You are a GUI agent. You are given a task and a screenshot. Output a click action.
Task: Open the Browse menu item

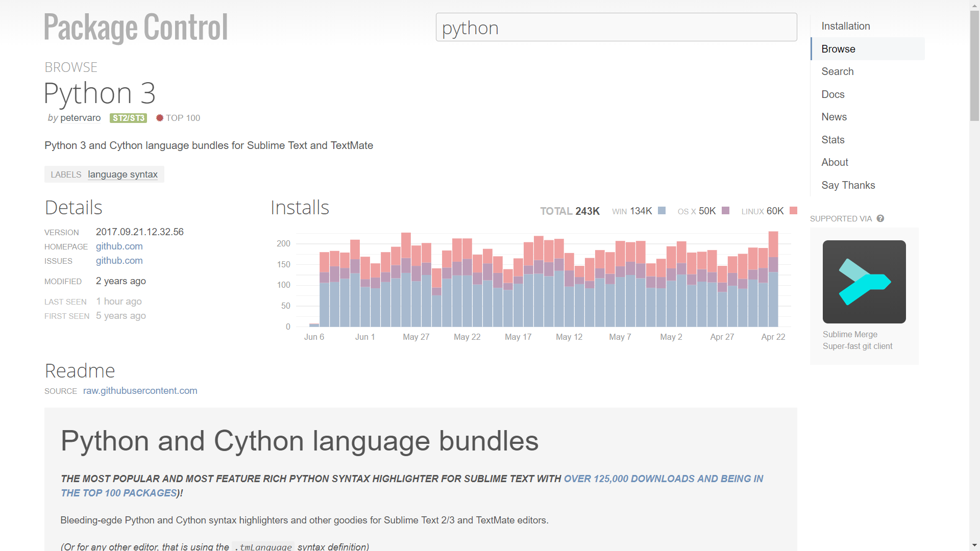click(868, 49)
